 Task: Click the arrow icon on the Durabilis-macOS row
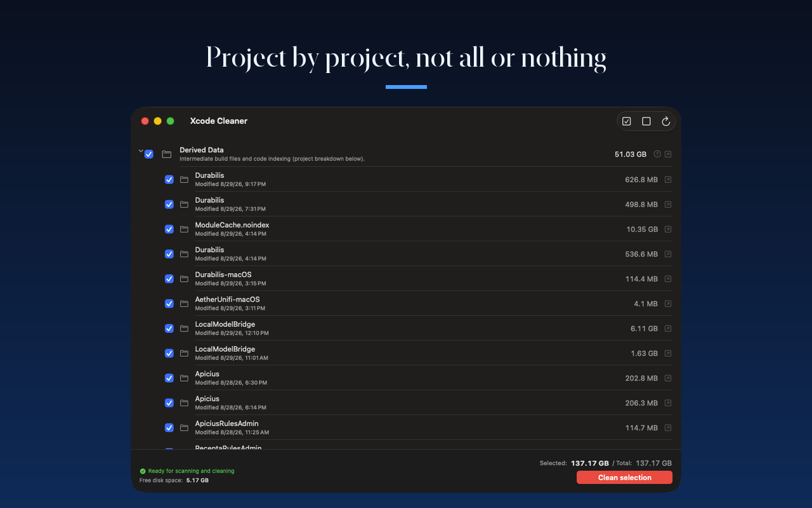coord(668,279)
